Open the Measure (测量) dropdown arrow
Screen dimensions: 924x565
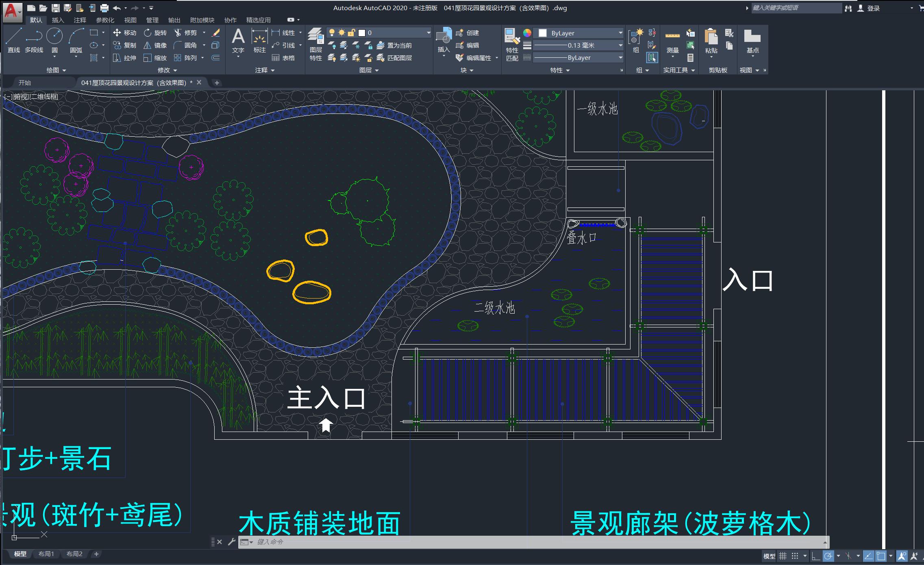point(673,57)
